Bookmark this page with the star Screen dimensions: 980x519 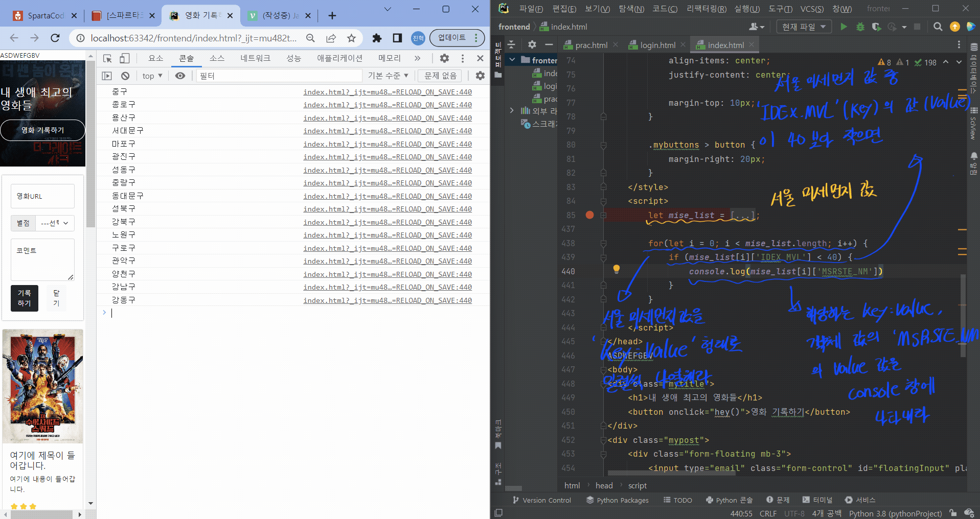(x=351, y=38)
